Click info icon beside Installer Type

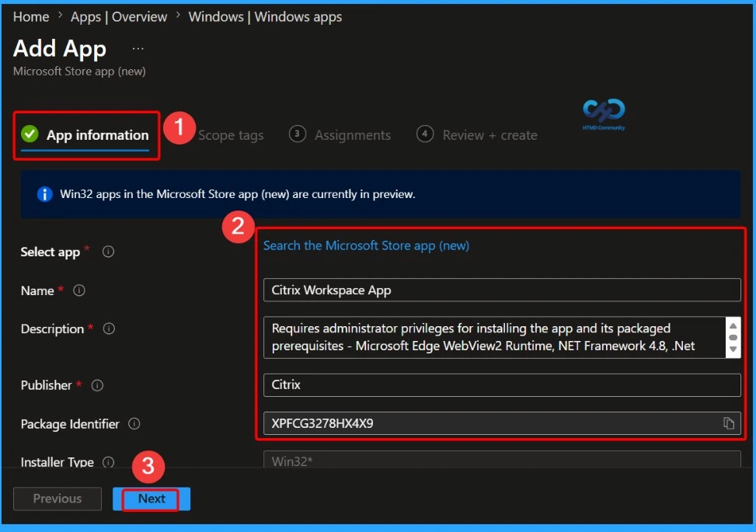pos(109,462)
